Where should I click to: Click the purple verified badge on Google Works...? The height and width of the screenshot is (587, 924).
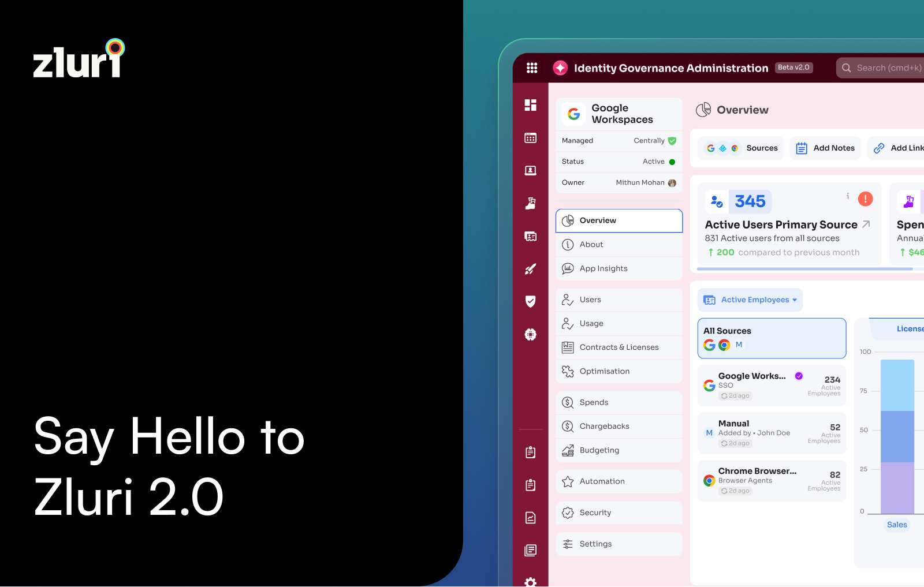pos(799,376)
